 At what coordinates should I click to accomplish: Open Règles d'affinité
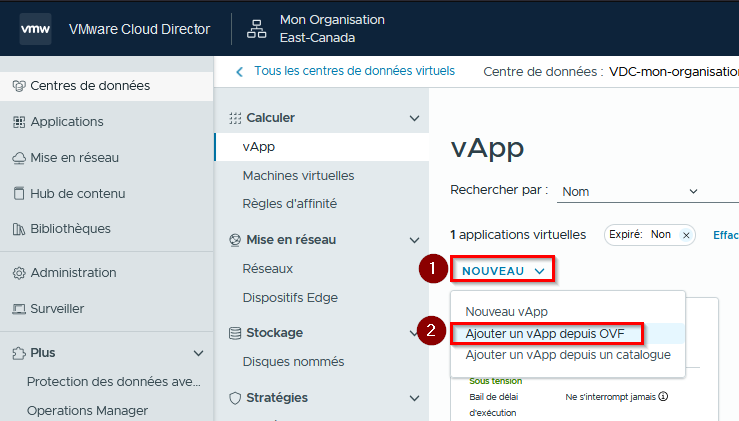290,204
